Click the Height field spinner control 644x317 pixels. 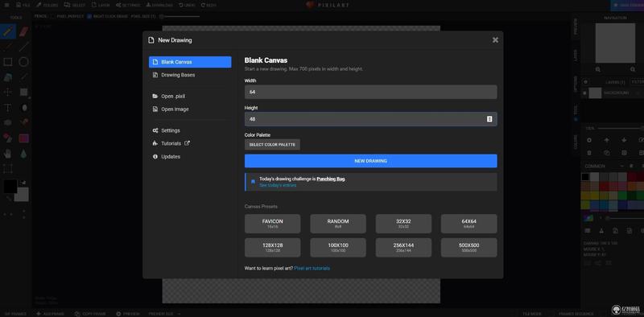[x=489, y=119]
